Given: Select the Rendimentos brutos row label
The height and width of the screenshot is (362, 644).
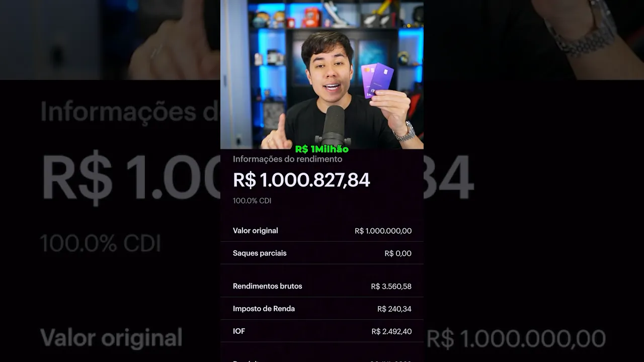Looking at the screenshot, I should [x=268, y=286].
